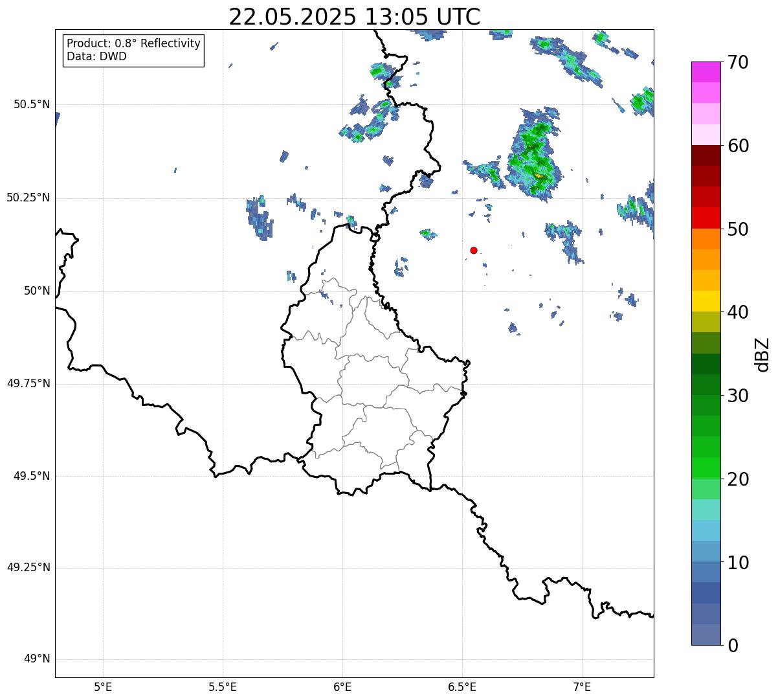Click the '6.5°E' longitude label
The width and height of the screenshot is (778, 700).
point(462,686)
